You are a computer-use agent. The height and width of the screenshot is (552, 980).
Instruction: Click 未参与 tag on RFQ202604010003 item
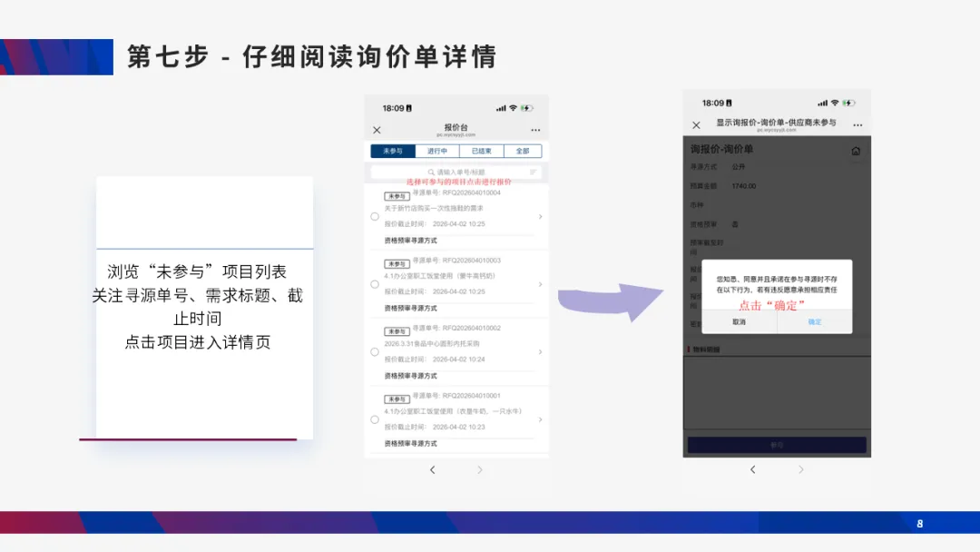tap(397, 264)
